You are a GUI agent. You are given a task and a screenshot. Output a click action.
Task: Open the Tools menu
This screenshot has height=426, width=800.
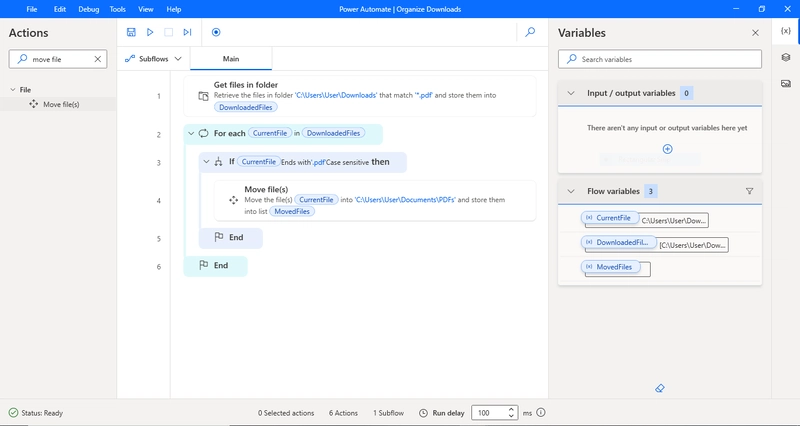(x=117, y=9)
